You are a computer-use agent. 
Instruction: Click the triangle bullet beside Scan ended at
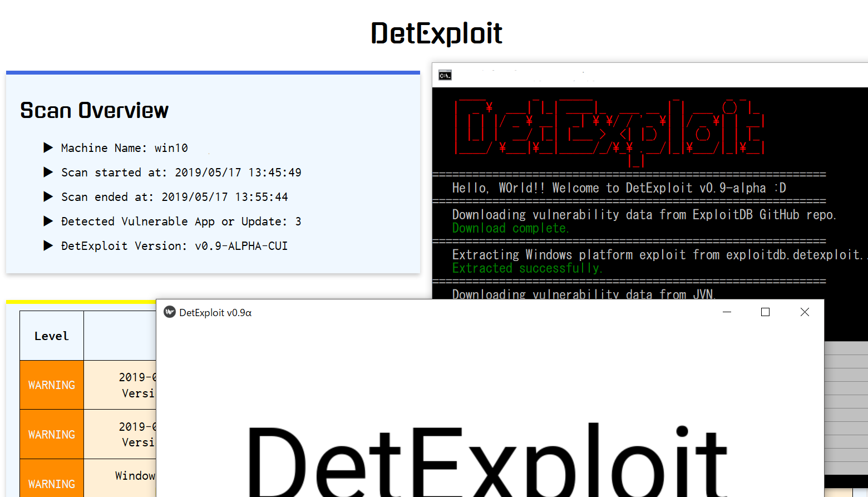point(48,196)
